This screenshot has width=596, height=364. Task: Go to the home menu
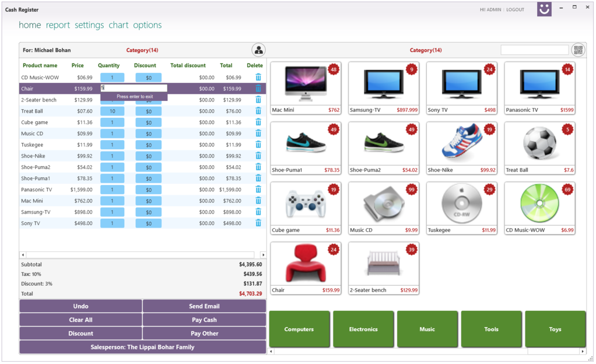(30, 25)
